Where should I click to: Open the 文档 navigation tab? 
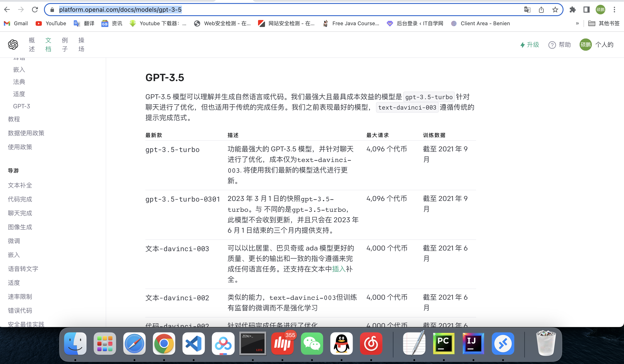[48, 45]
